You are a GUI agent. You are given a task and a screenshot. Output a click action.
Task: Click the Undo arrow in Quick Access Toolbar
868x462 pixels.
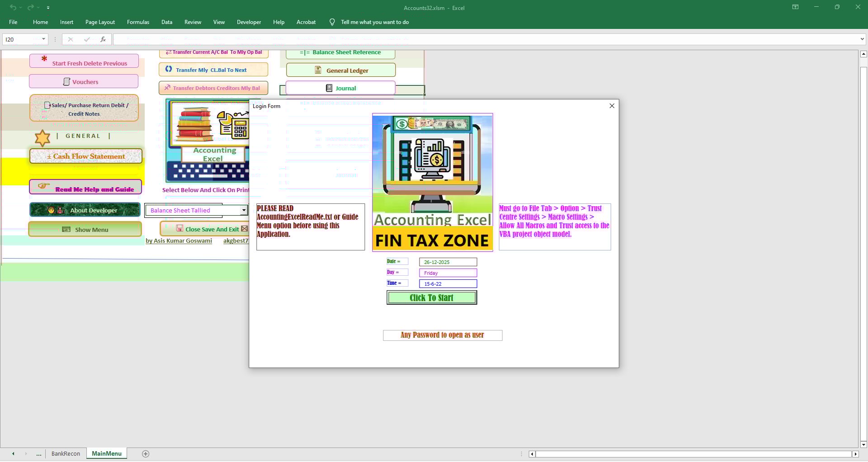click(x=13, y=7)
